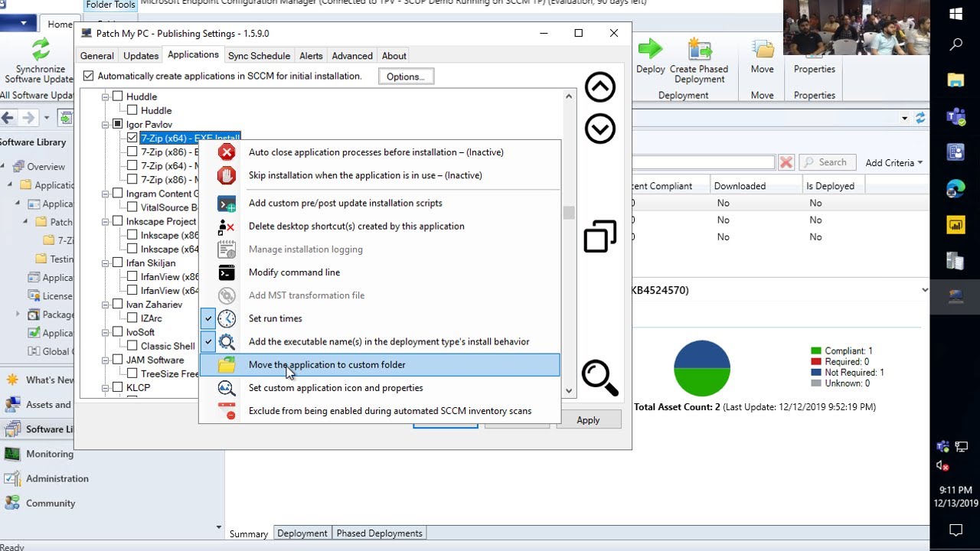
Task: Click the red X clear search button
Action: point(786,162)
